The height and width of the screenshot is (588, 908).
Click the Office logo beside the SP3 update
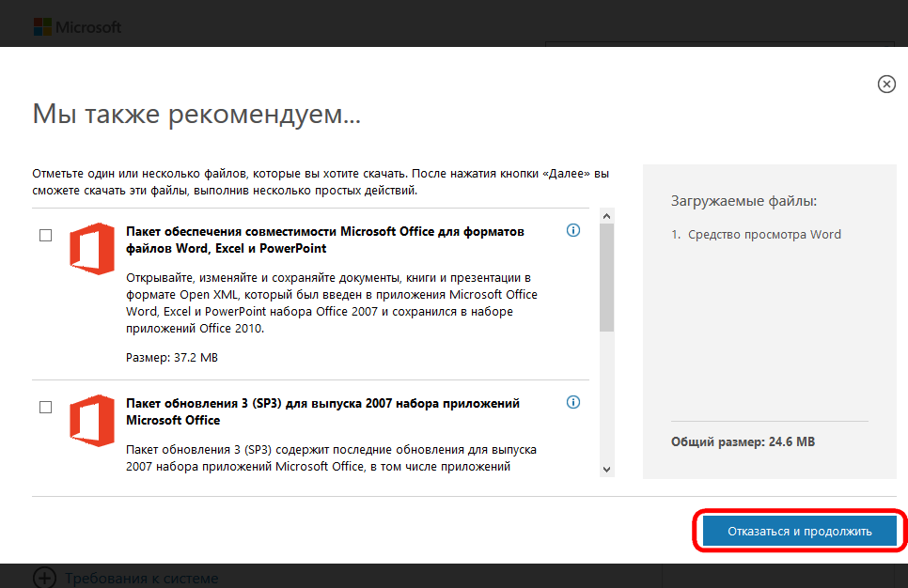point(91,420)
